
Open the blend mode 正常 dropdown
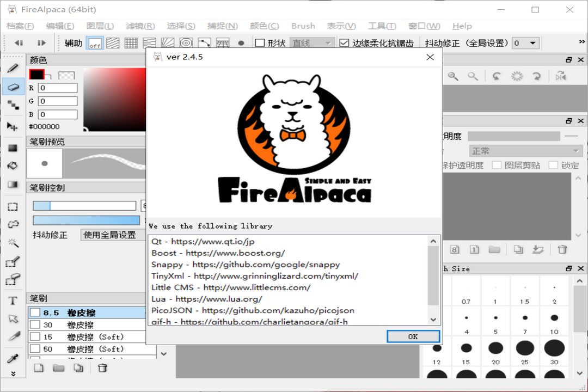pos(524,150)
